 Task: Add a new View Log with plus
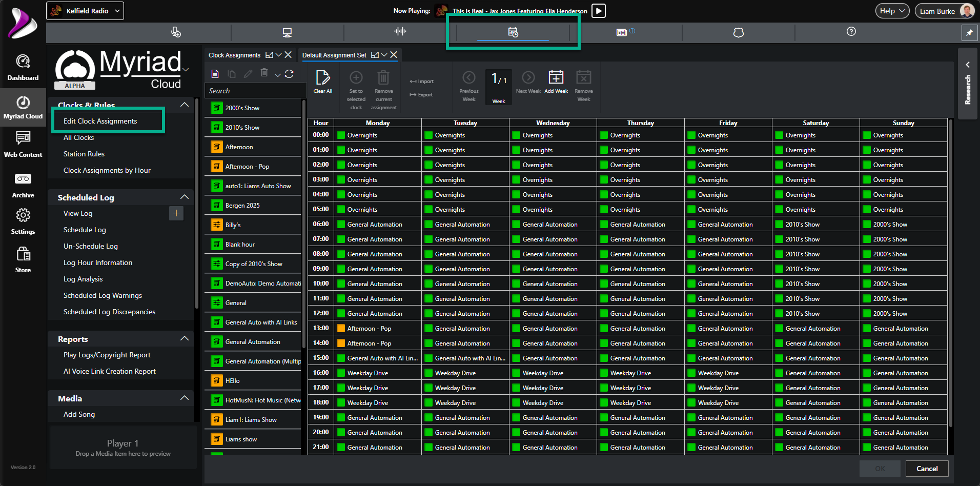click(x=176, y=213)
